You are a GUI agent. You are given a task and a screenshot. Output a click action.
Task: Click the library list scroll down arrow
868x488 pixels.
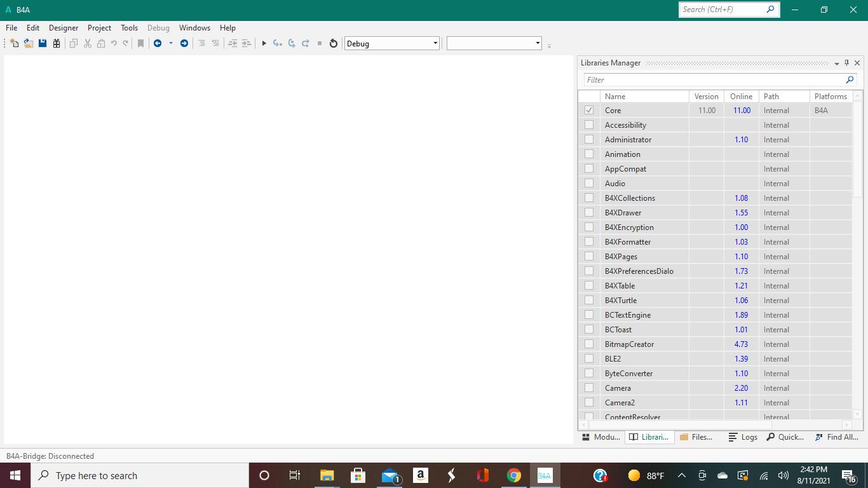pos(857,414)
